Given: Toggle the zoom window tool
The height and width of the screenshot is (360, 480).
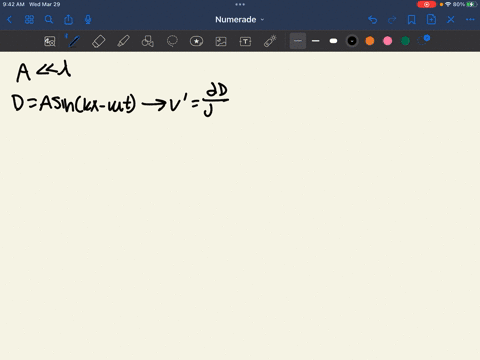Looking at the screenshot, I should (50, 41).
